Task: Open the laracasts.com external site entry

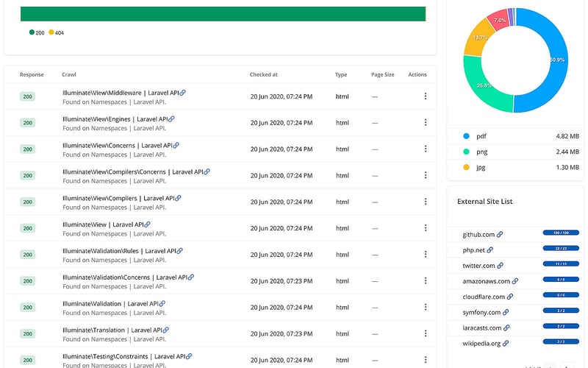Action: coord(482,328)
